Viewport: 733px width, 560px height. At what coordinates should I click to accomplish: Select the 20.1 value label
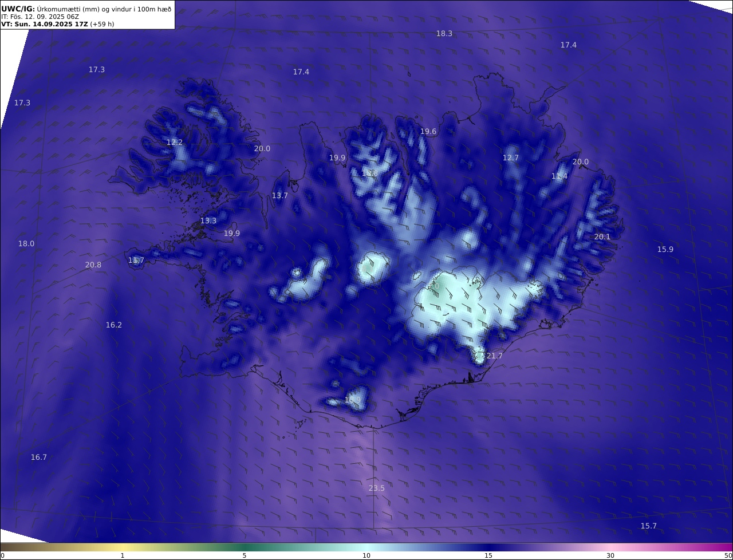tap(602, 237)
